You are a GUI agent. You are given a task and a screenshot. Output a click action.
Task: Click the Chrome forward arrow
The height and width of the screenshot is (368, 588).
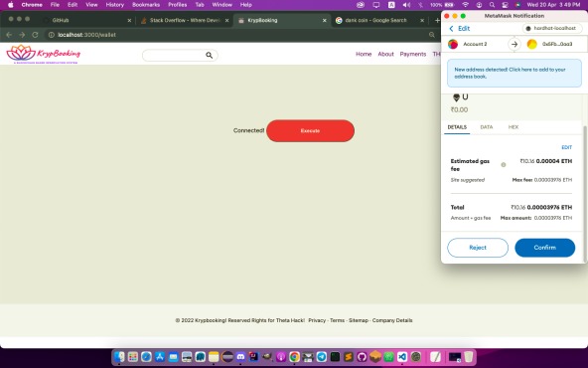pyautogui.click(x=22, y=35)
